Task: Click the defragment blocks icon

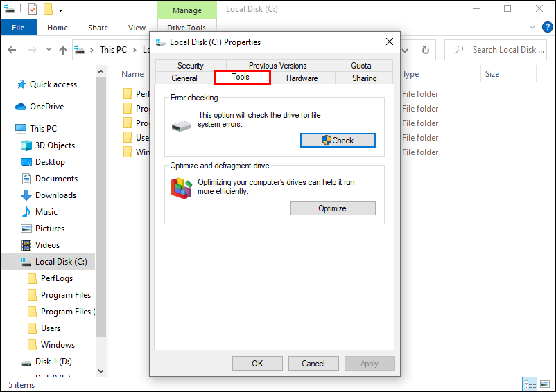Action: point(182,188)
